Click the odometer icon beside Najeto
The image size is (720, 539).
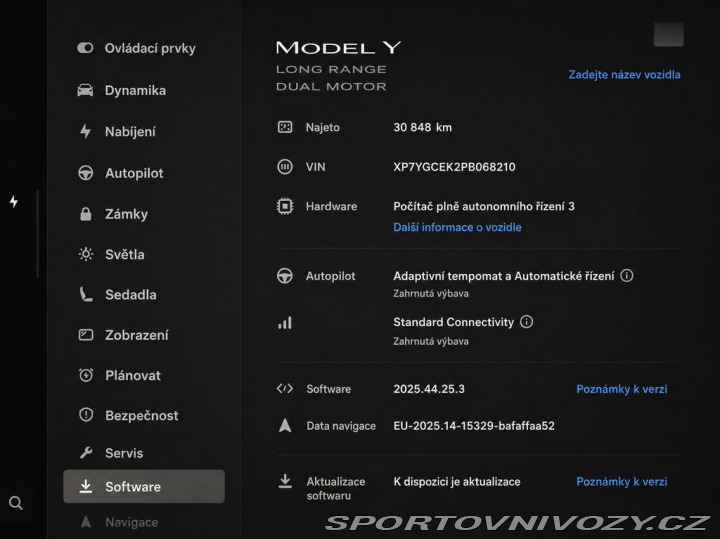(x=285, y=127)
